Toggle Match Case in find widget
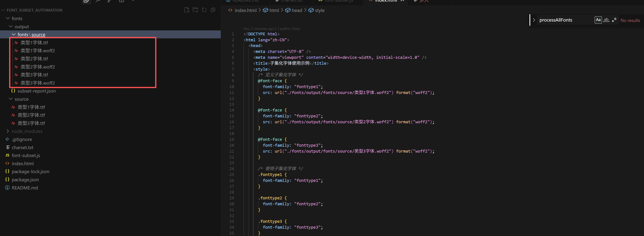This screenshot has width=644, height=236. 598,20
